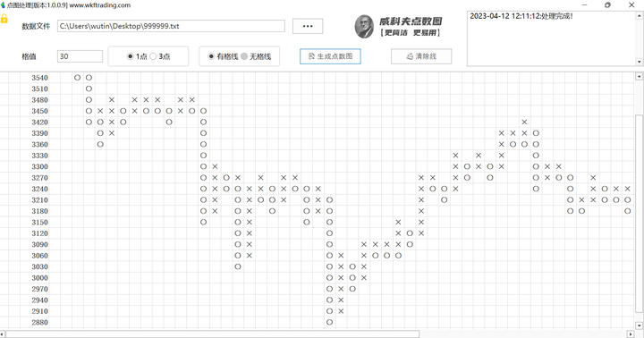Click the app icon in title bar
The image size is (644, 338).
pos(3,5)
